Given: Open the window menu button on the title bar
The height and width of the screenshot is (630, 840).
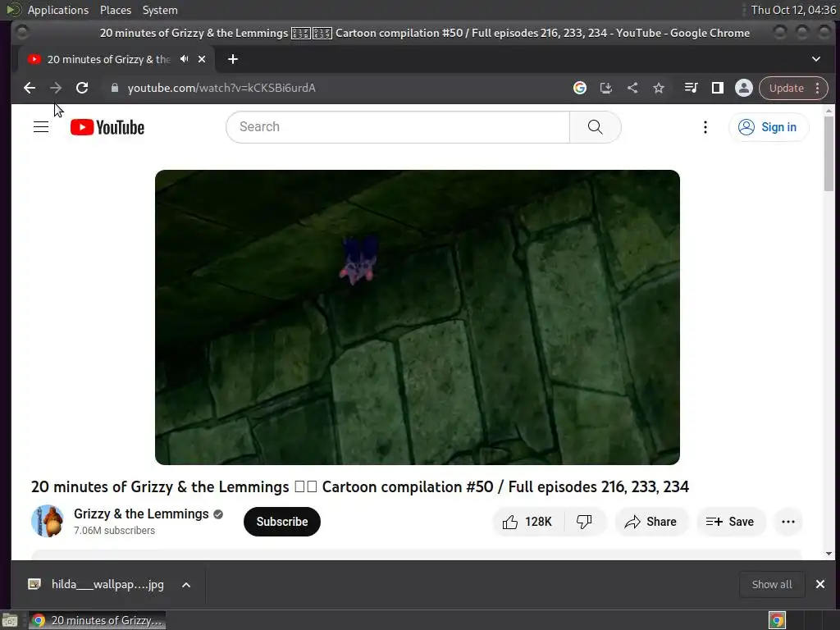Looking at the screenshot, I should pos(22,33).
